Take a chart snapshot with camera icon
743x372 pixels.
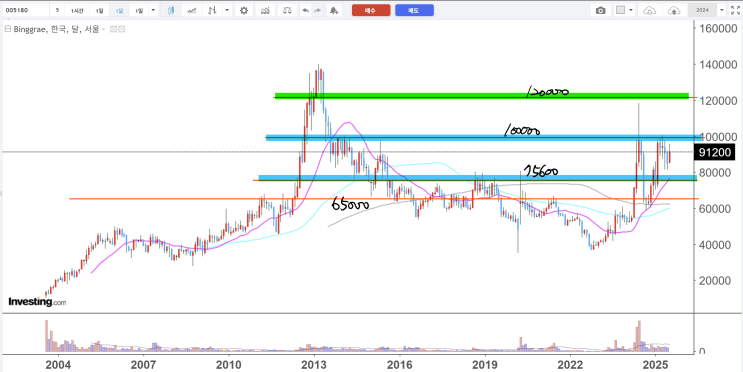pos(600,10)
